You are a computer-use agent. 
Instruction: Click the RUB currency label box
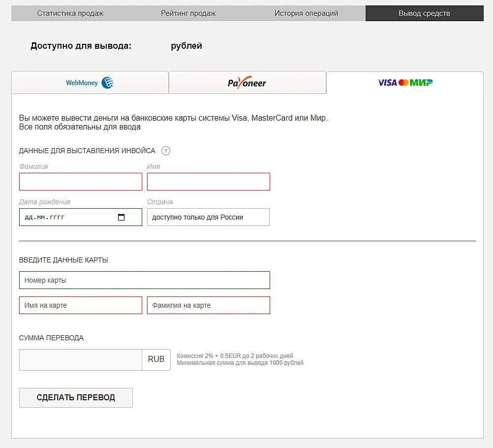(x=156, y=360)
